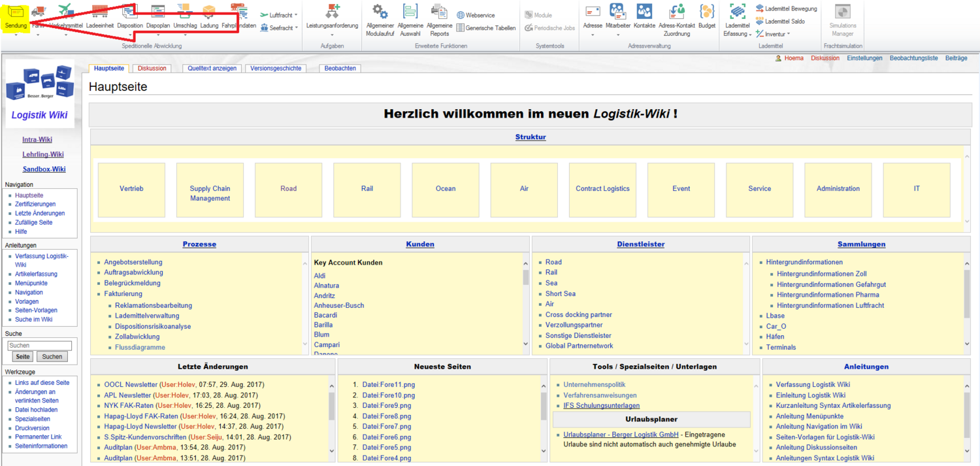The width and height of the screenshot is (980, 466).
Task: Open the Dispoplan ribbon icon
Action: click(x=158, y=11)
